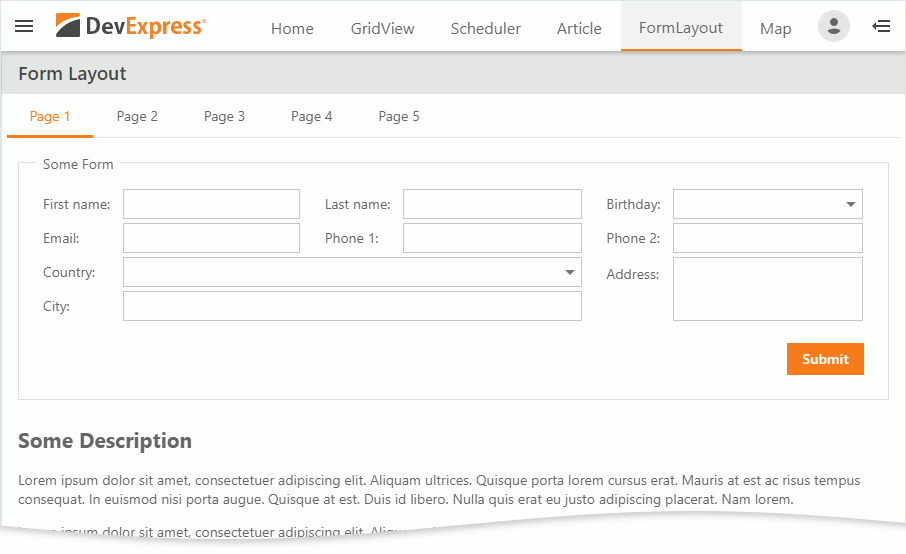Image resolution: width=906 pixels, height=554 pixels.
Task: Select the Map menu item
Action: point(775,28)
